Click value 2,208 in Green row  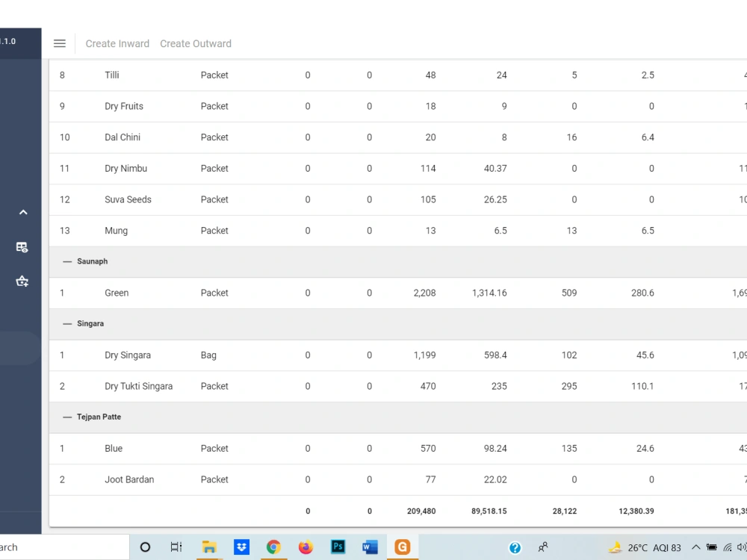[424, 293]
